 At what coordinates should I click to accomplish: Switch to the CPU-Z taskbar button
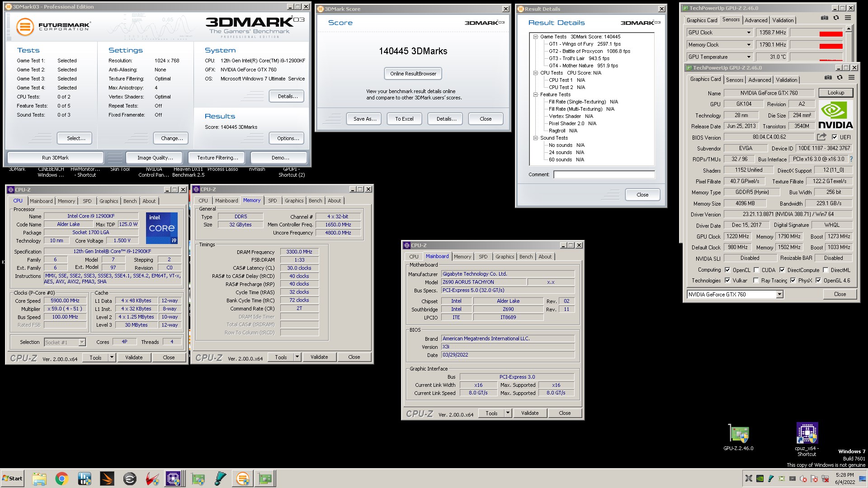point(174,479)
